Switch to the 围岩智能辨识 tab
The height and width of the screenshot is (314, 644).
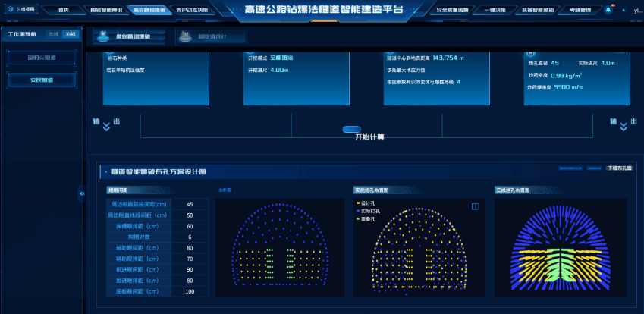[x=105, y=11]
